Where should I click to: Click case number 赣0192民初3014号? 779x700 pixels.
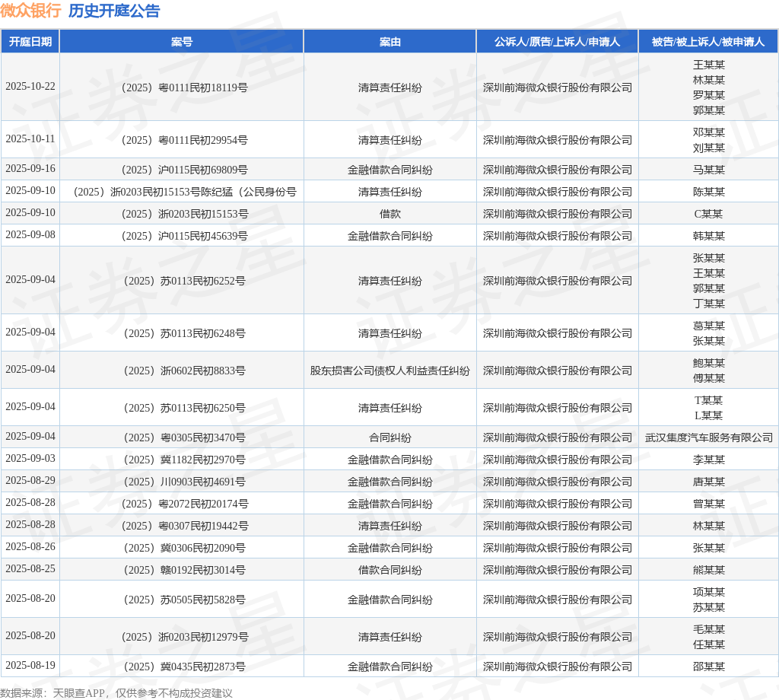(184, 570)
